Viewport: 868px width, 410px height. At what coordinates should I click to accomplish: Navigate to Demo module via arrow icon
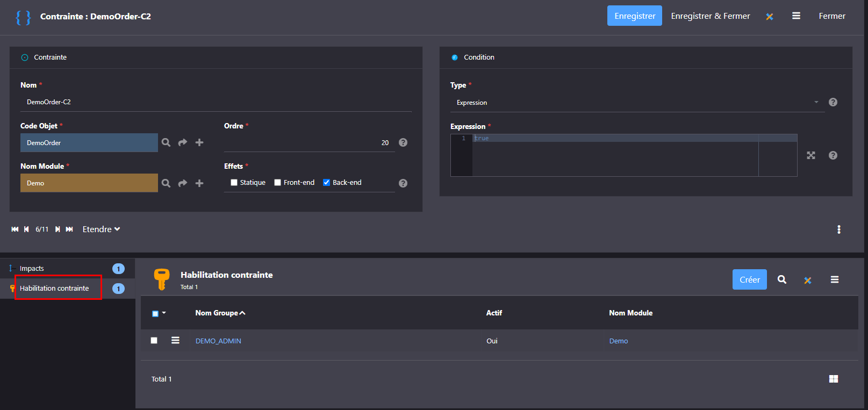click(x=183, y=183)
